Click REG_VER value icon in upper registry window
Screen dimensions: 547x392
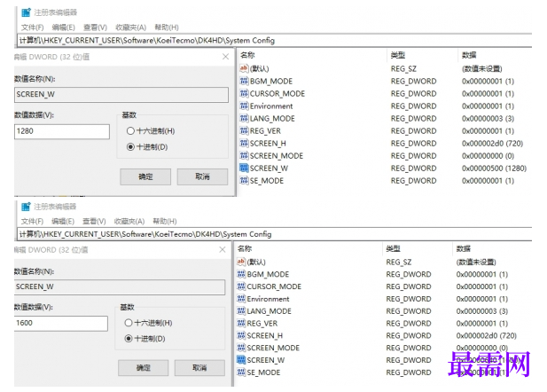point(244,131)
